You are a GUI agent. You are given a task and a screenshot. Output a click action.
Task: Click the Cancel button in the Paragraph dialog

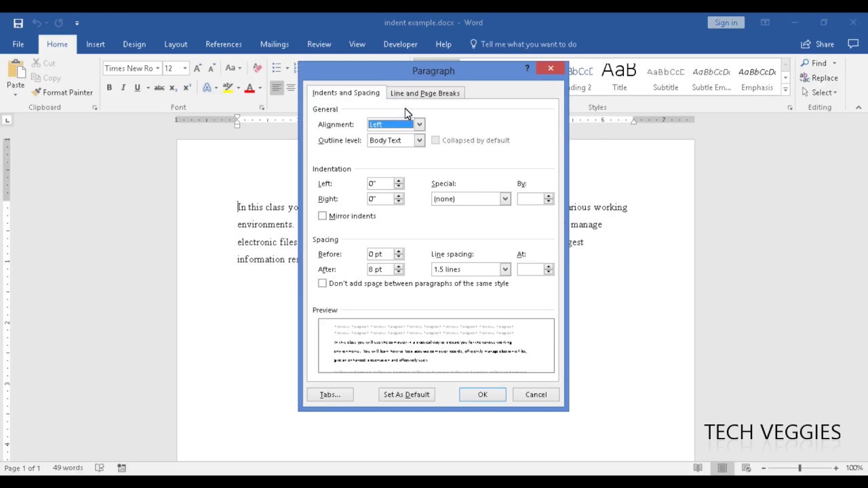click(536, 394)
